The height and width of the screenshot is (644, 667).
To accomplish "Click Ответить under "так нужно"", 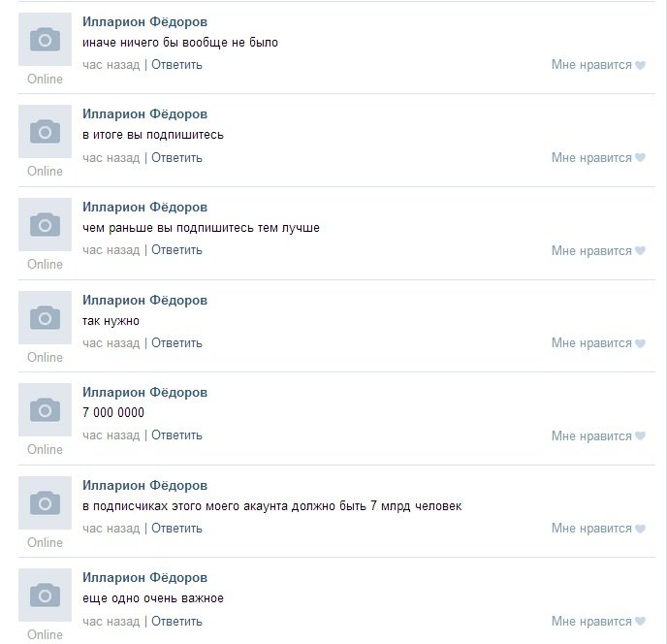I will pyautogui.click(x=176, y=343).
